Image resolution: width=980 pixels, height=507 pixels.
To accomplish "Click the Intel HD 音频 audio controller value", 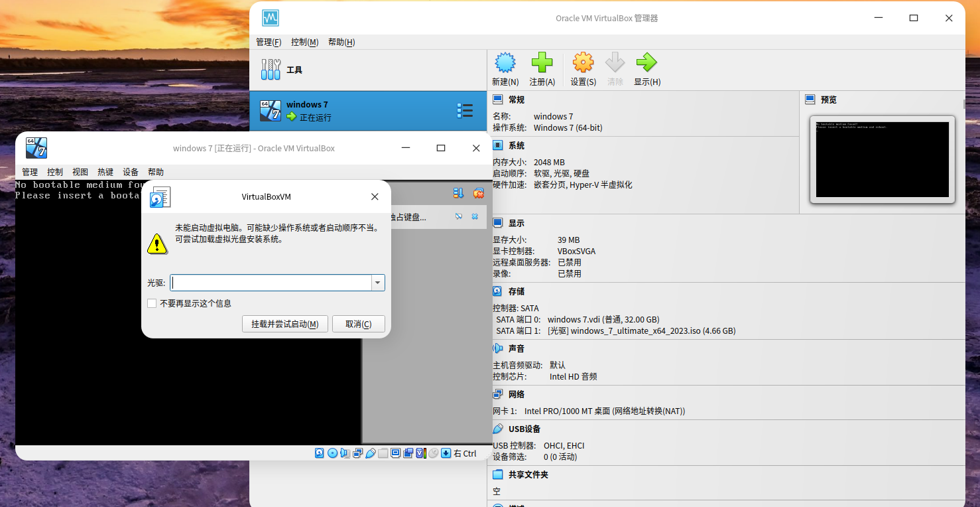I will click(x=574, y=376).
